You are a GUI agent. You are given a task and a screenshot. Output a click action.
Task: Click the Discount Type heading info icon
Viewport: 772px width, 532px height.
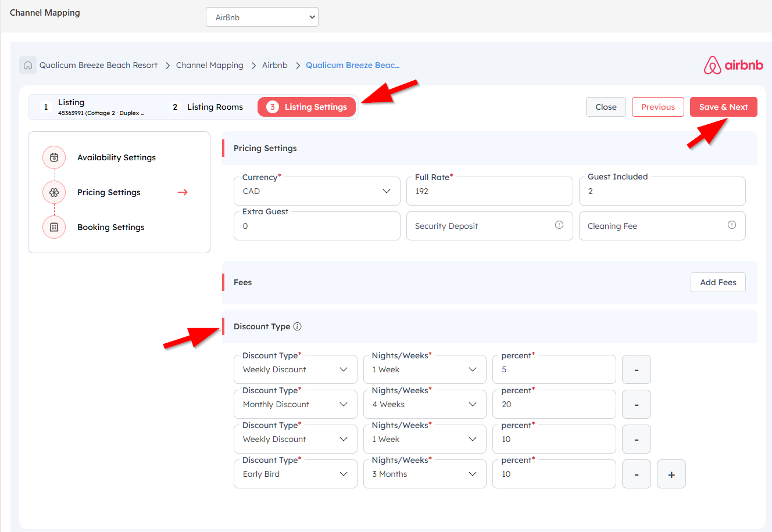[x=297, y=326]
